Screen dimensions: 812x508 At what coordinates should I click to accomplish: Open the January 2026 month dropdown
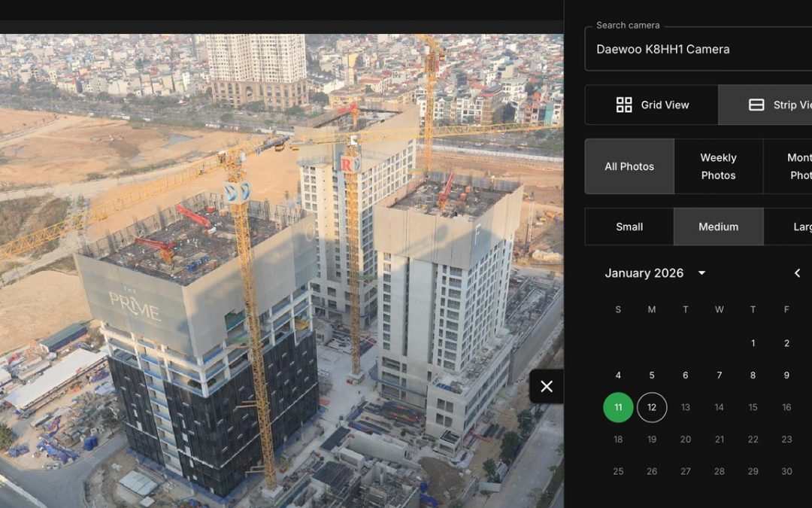click(701, 273)
